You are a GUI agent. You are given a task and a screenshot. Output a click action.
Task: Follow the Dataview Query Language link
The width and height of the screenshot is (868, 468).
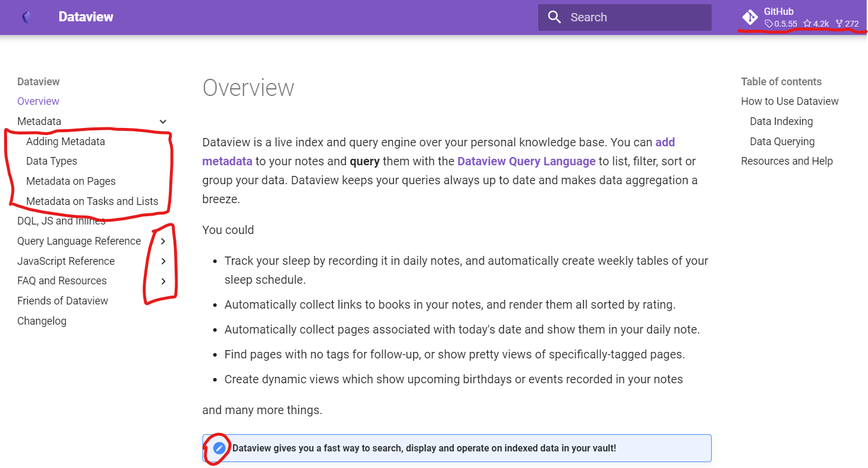526,161
